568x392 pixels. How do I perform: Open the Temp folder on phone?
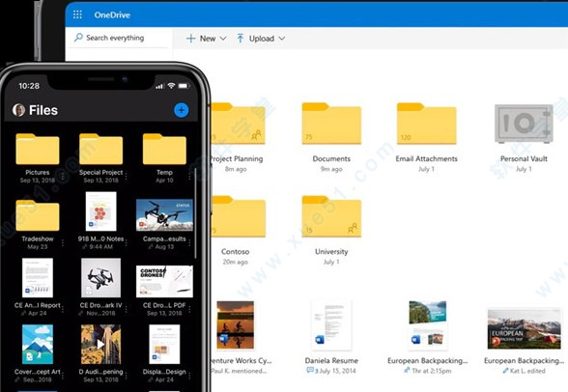tap(164, 149)
